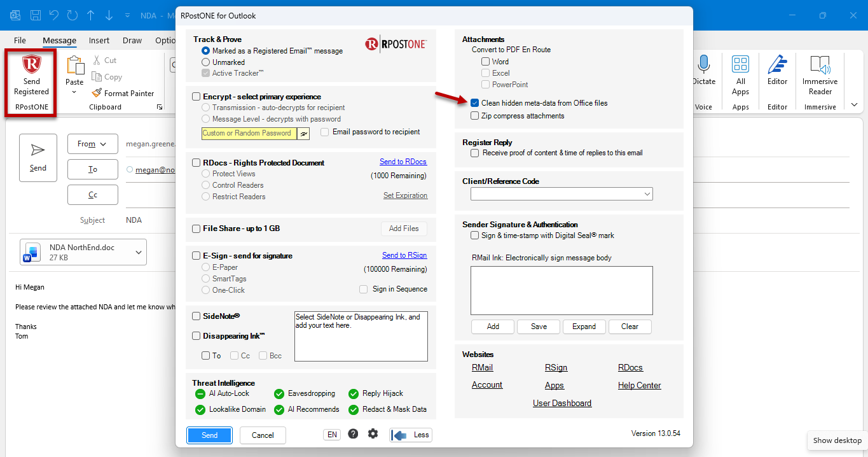This screenshot has width=868, height=457.
Task: Tick the SideNote checkbox
Action: click(x=196, y=316)
